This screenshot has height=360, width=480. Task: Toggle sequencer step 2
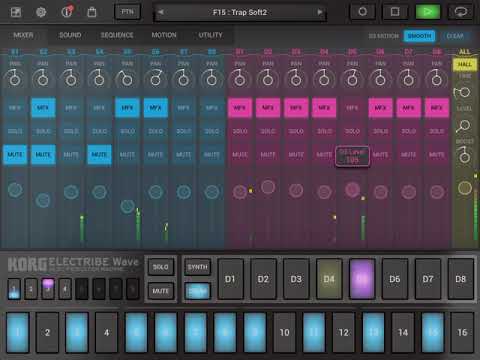tap(47, 332)
